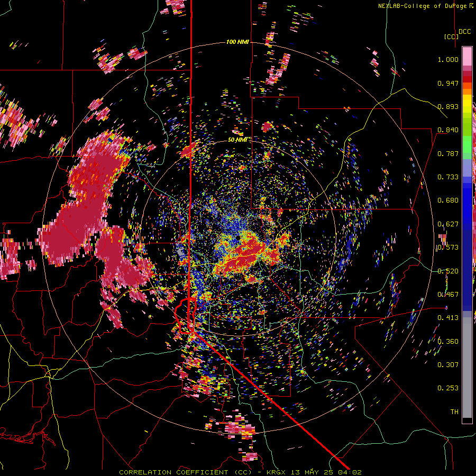Pick the light pink top color bar segment
476x476 pixels.
click(467, 56)
